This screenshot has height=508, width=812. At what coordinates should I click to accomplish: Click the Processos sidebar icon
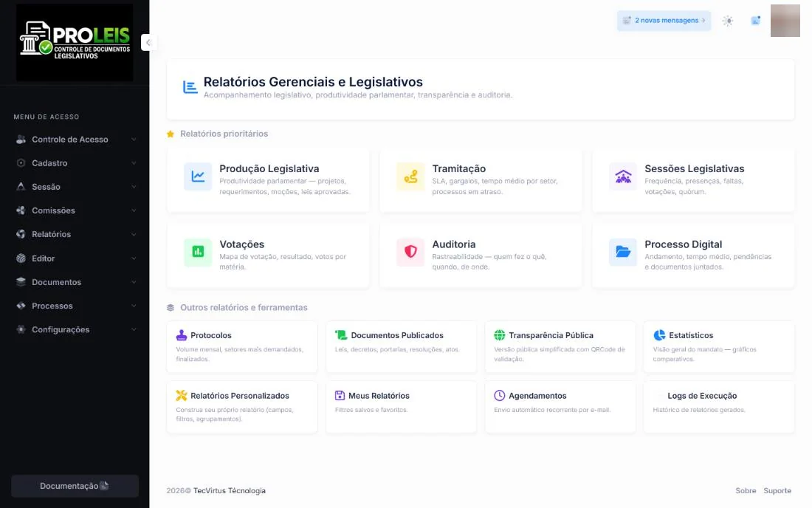(x=21, y=306)
